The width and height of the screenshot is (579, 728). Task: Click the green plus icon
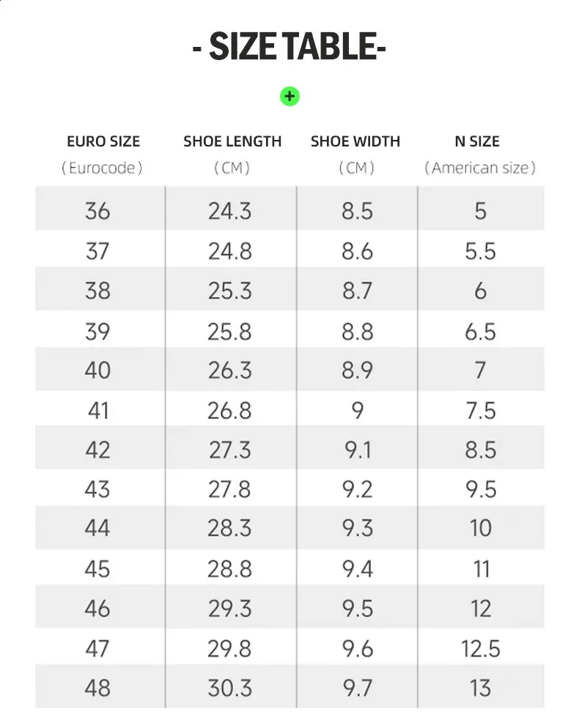(x=290, y=96)
